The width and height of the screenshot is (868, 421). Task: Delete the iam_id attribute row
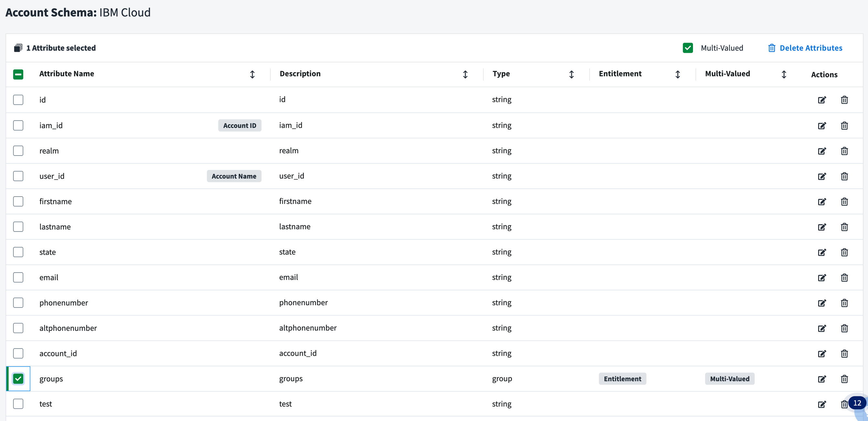click(844, 125)
